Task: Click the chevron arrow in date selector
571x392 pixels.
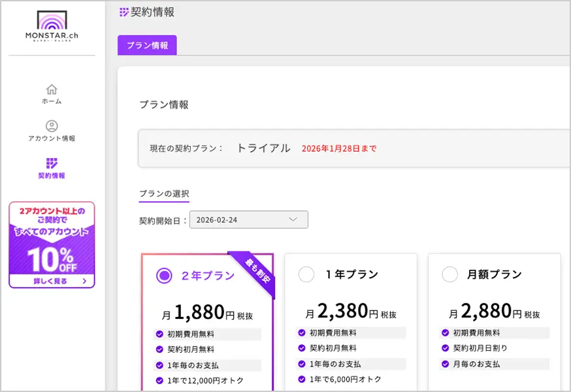Action: click(293, 220)
